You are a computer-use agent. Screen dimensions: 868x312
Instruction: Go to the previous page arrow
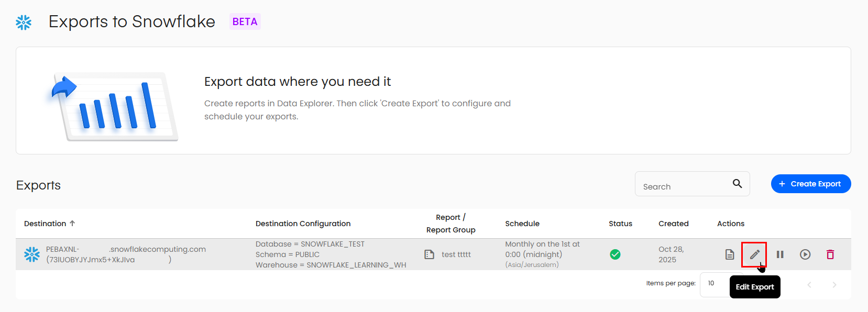[x=809, y=285]
